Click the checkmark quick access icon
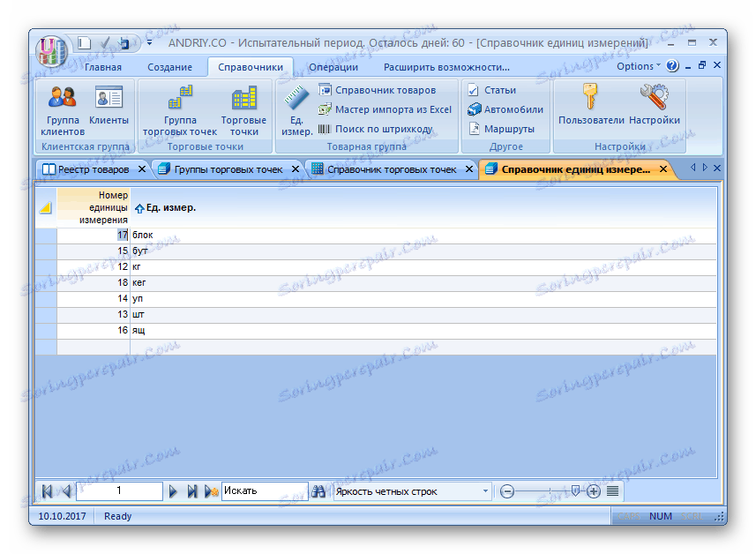 (x=105, y=43)
